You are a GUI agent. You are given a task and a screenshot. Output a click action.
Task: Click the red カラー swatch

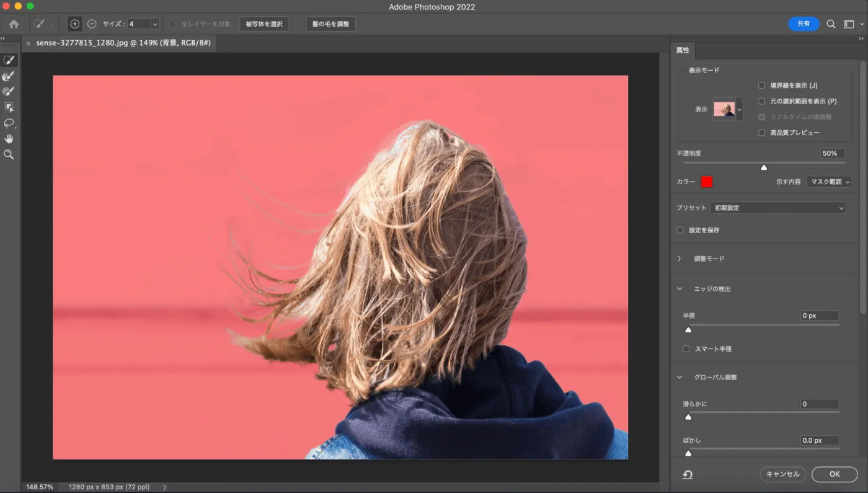pos(707,182)
